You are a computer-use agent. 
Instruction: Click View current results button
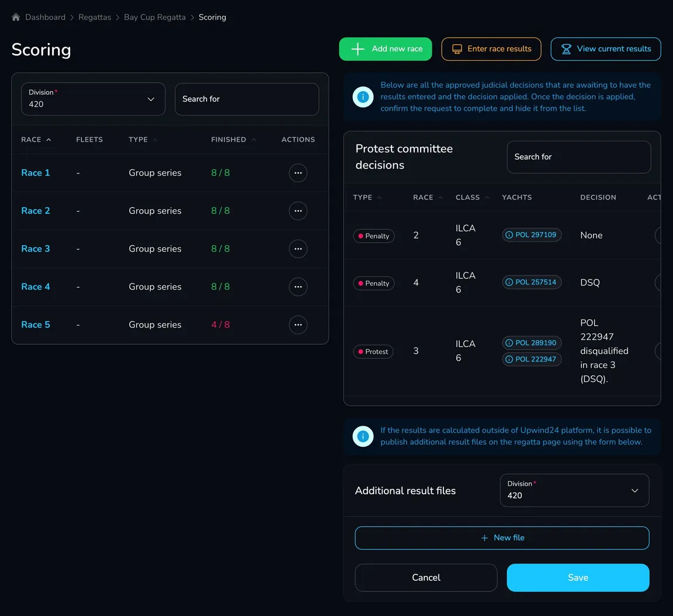pyautogui.click(x=606, y=49)
